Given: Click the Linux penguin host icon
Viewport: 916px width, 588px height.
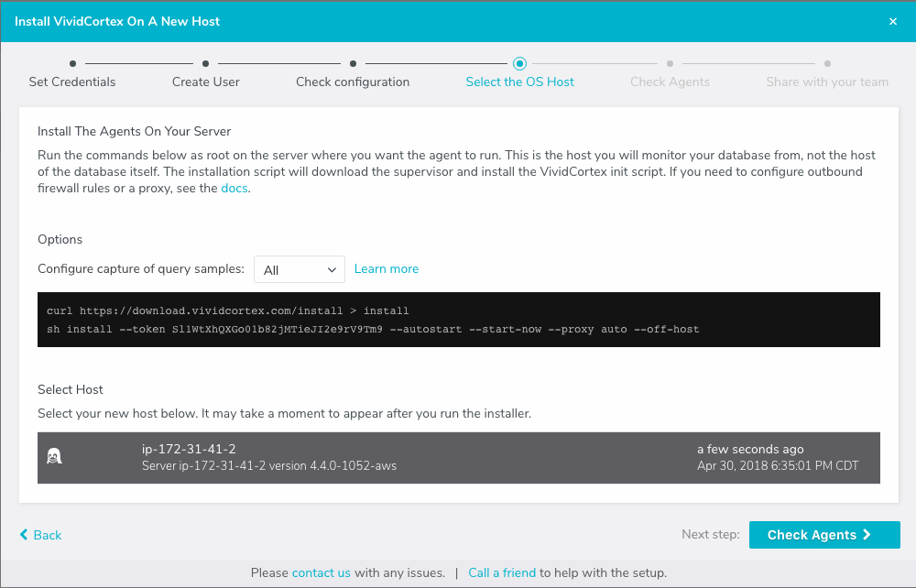Looking at the screenshot, I should 54,457.
